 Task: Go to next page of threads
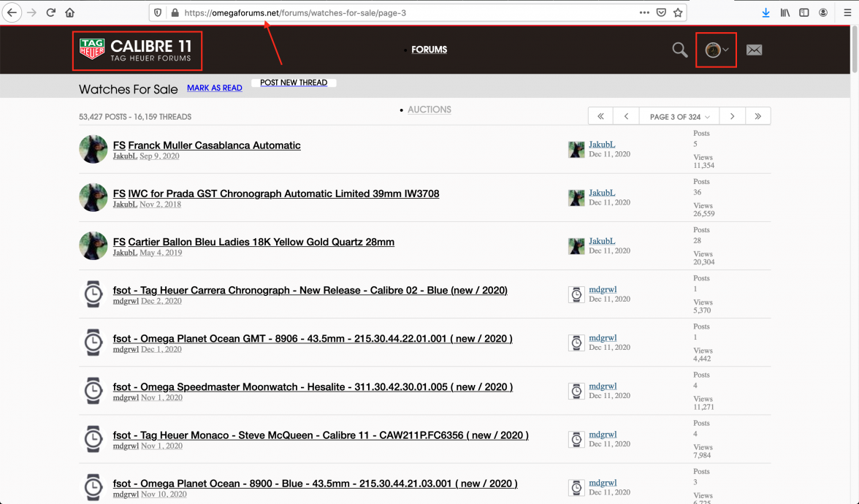coord(732,116)
